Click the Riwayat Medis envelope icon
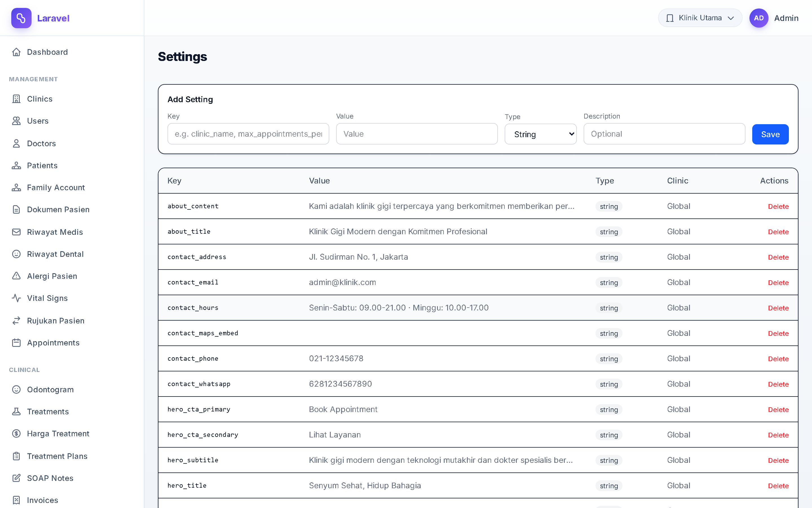The image size is (812, 508). (x=16, y=232)
